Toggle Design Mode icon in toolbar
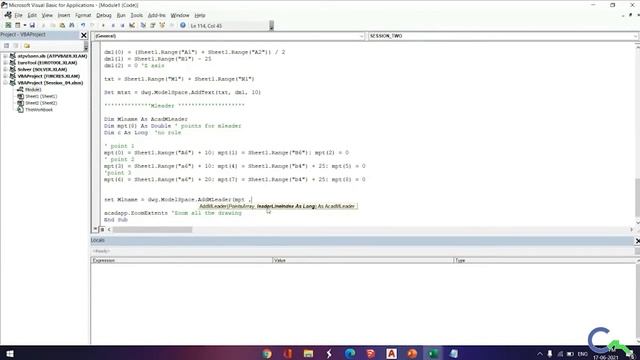 pyautogui.click(x=132, y=25)
